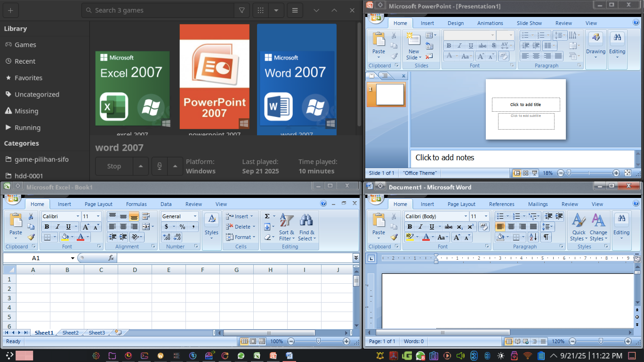
Task: Click Increase Decimal in Excel's Number group
Action: coord(167,237)
